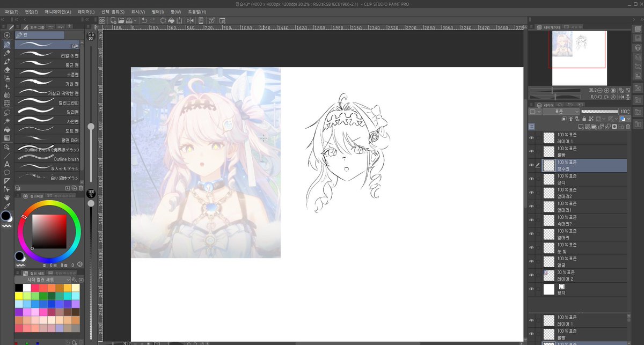Open the 레이어(L) menu
Image resolution: width=644 pixels, height=345 pixels.
point(86,12)
